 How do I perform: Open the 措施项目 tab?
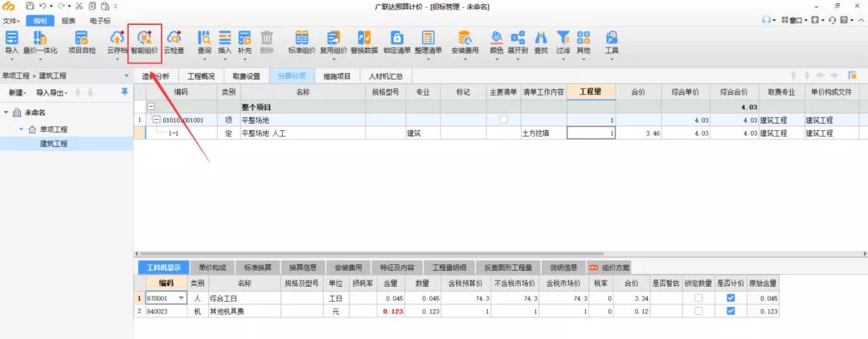pos(337,76)
